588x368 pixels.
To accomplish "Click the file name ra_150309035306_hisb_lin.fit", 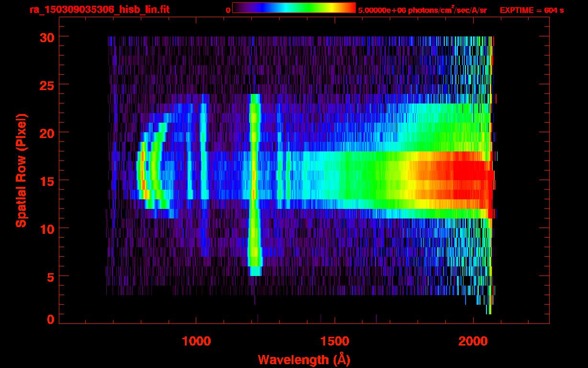I will click(x=99, y=10).
